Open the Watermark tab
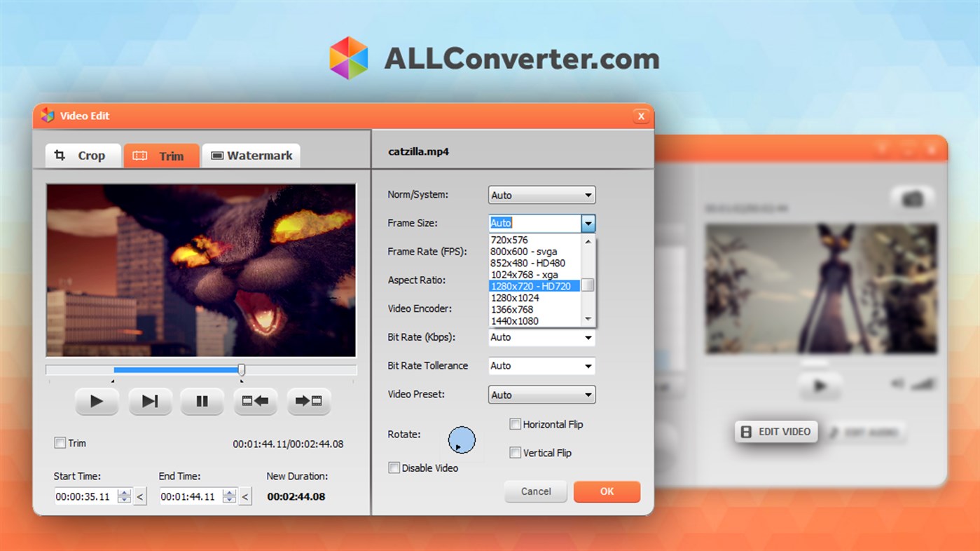This screenshot has height=551, width=980. pos(250,155)
